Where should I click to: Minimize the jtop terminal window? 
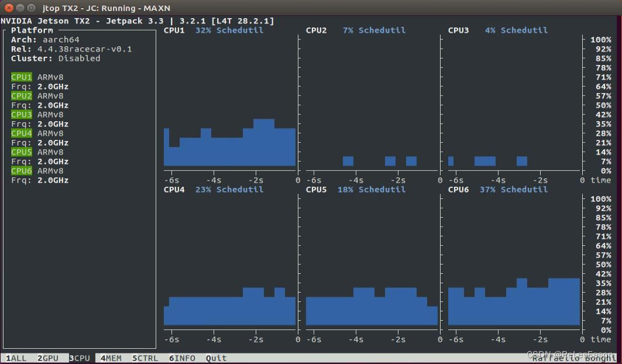click(x=20, y=8)
